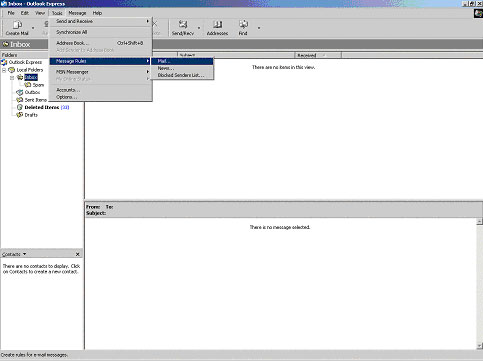Screen dimensions: 483x361
Task: Select the Sent Items folder icon
Action: coord(20,100)
